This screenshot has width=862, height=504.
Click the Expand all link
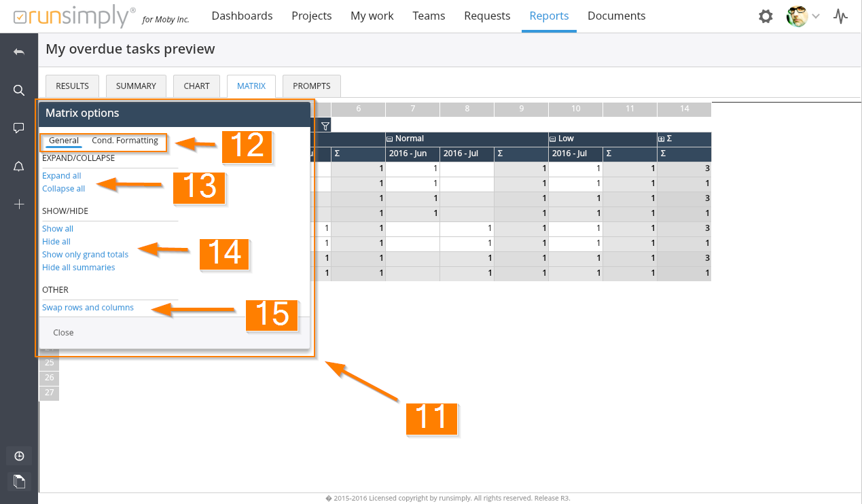tap(62, 176)
